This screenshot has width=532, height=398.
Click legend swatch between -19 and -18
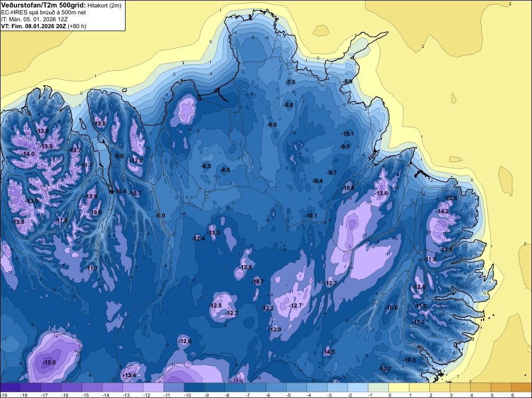coord(10,387)
